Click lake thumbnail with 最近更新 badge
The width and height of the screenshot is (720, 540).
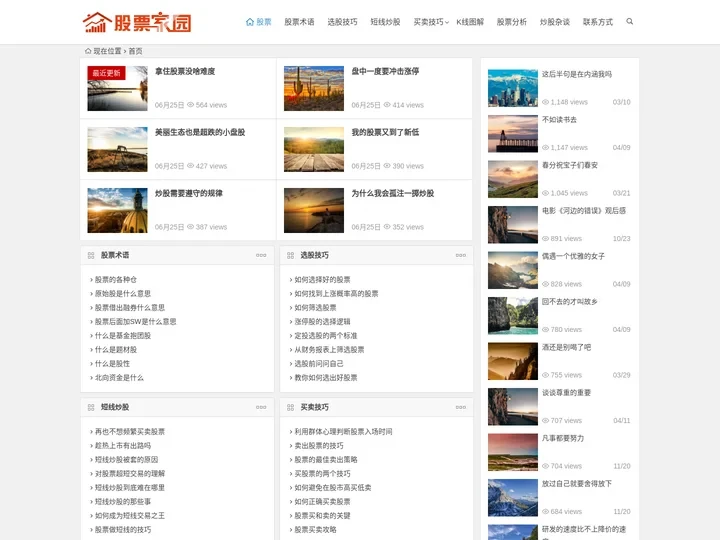coord(118,88)
